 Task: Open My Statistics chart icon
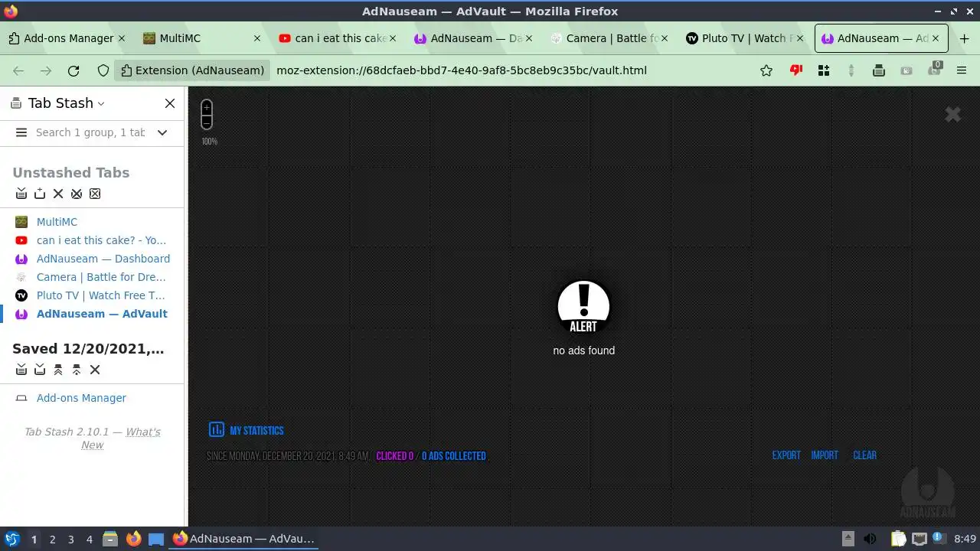pyautogui.click(x=217, y=429)
